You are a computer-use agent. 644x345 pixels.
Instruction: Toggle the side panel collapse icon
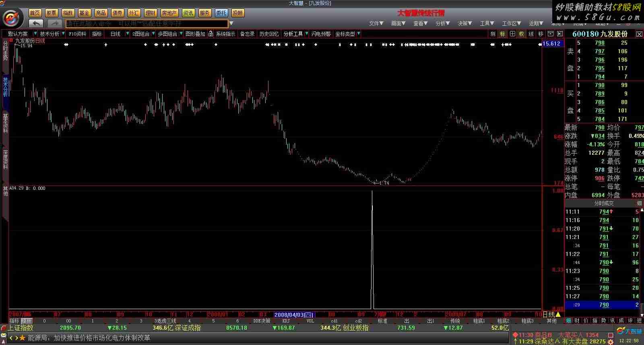point(559,34)
